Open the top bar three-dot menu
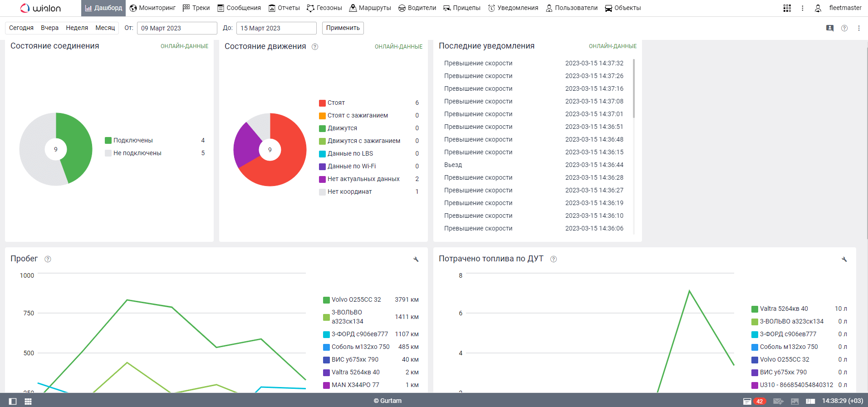This screenshot has width=868, height=407. point(803,8)
